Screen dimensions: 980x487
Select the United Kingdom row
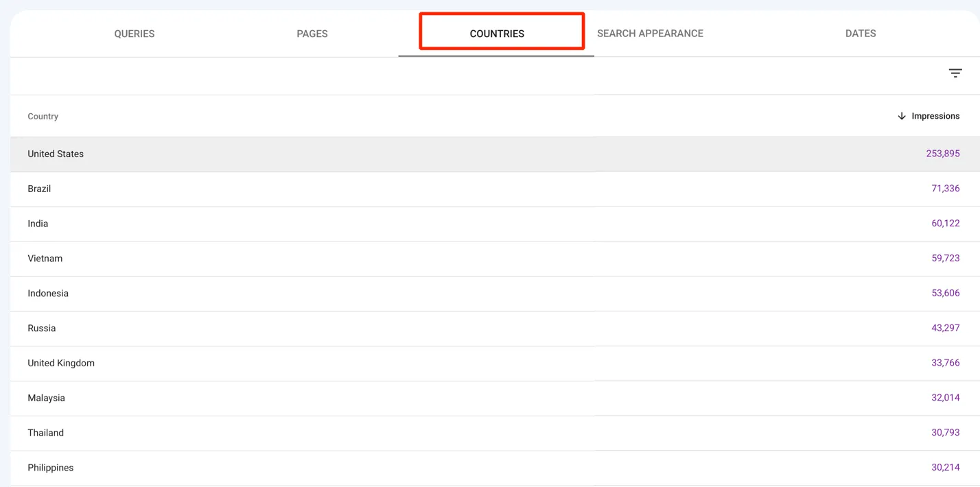pos(61,364)
